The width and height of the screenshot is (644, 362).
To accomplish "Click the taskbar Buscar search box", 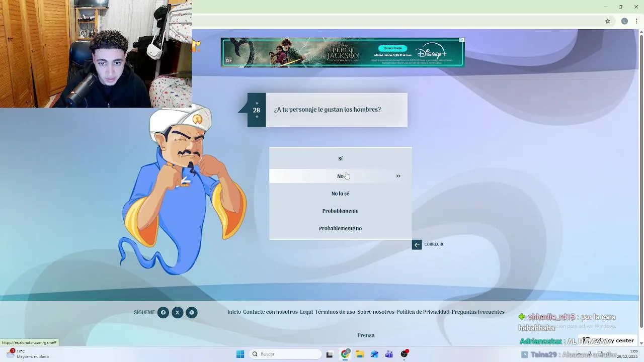I will [286, 354].
